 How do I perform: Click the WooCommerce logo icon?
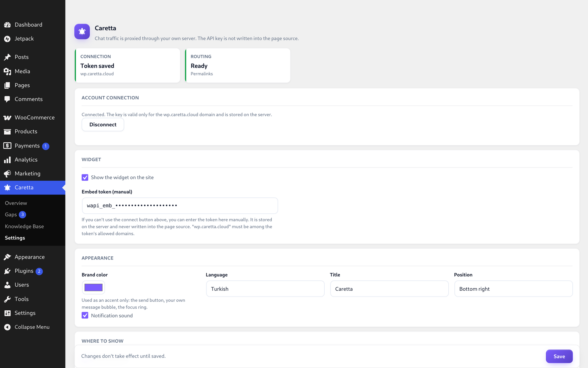pyautogui.click(x=7, y=118)
